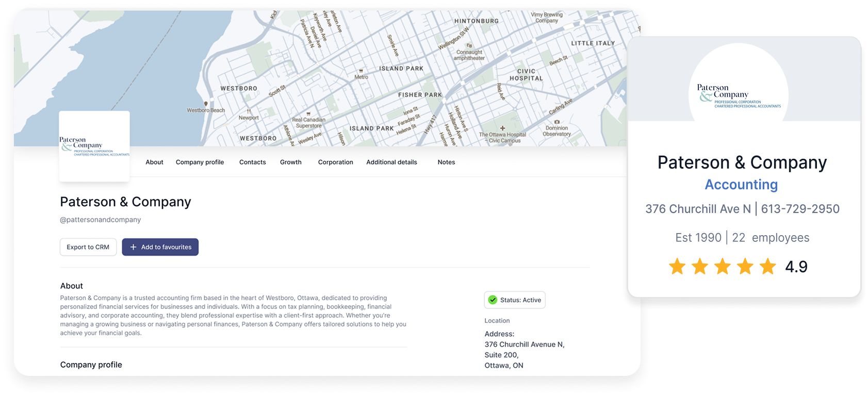The width and height of the screenshot is (868, 396).
Task: Click the Paterson & Company profile heading
Action: 125,202
